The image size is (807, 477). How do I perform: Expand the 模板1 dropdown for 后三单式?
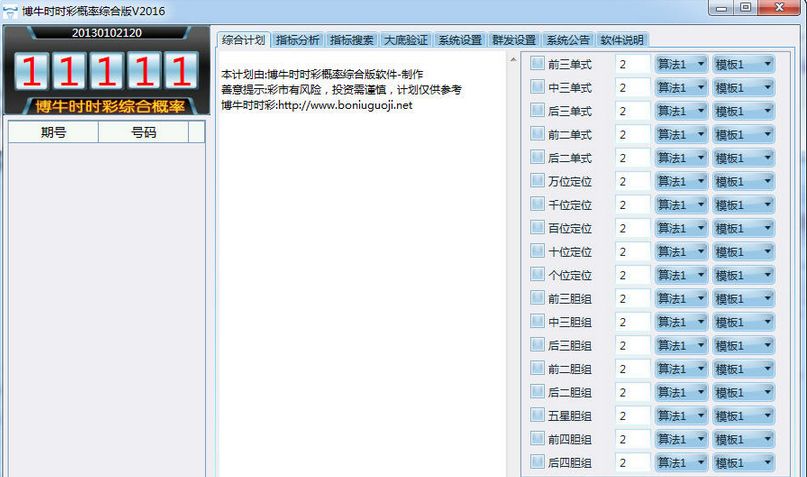point(744,111)
